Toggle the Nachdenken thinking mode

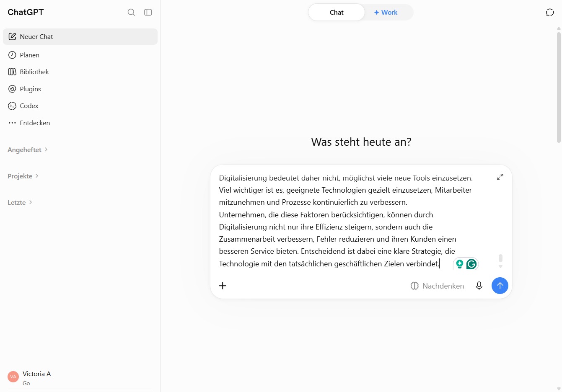point(437,286)
